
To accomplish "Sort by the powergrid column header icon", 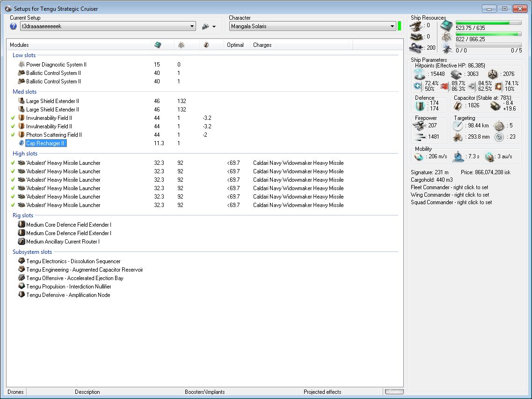I will click(x=181, y=45).
